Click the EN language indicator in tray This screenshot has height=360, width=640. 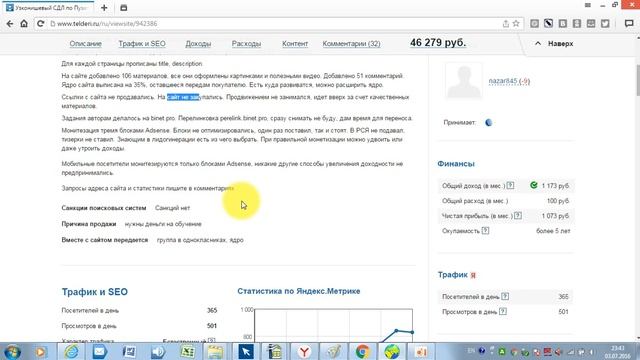click(x=471, y=351)
